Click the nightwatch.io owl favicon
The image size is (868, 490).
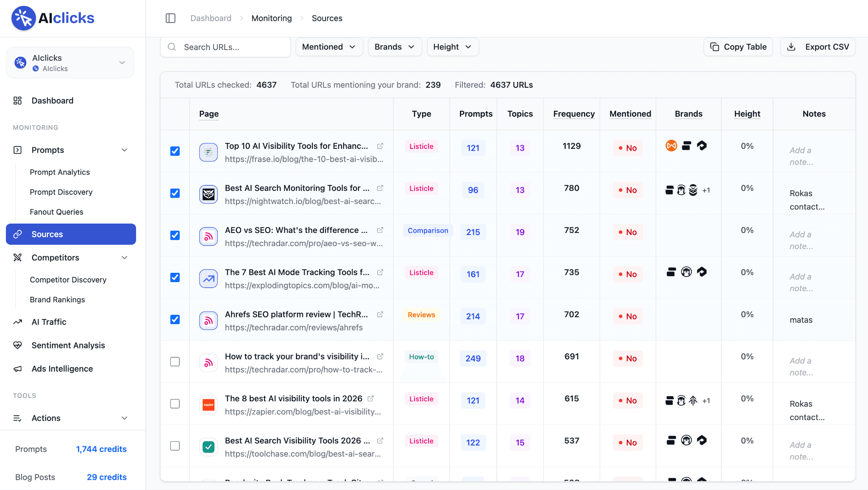pyautogui.click(x=209, y=194)
